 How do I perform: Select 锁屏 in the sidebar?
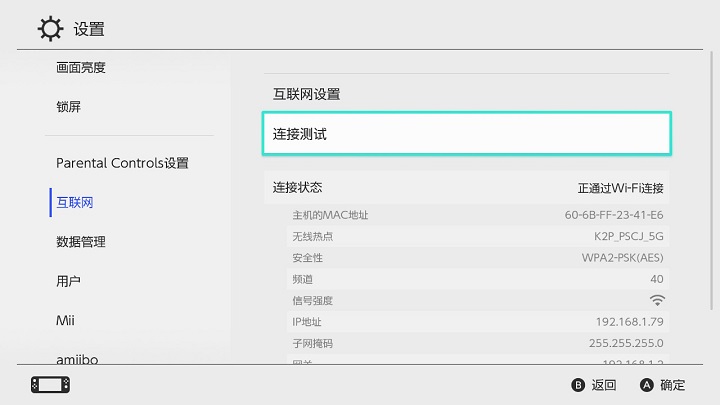[x=68, y=107]
